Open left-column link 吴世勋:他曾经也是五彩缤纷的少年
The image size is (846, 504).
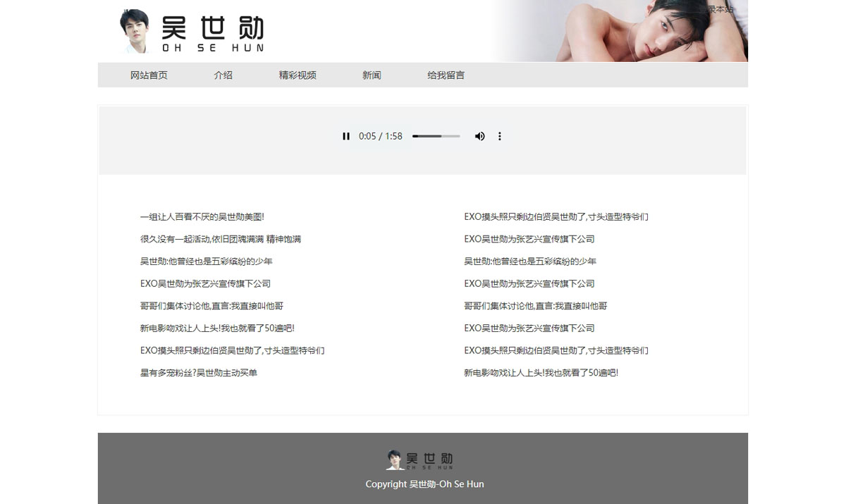click(x=206, y=262)
